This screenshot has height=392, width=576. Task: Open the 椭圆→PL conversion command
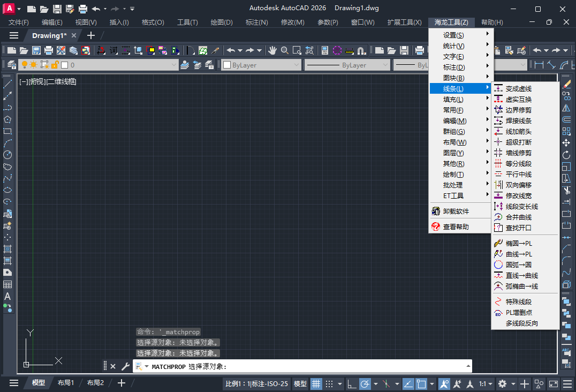tap(518, 243)
